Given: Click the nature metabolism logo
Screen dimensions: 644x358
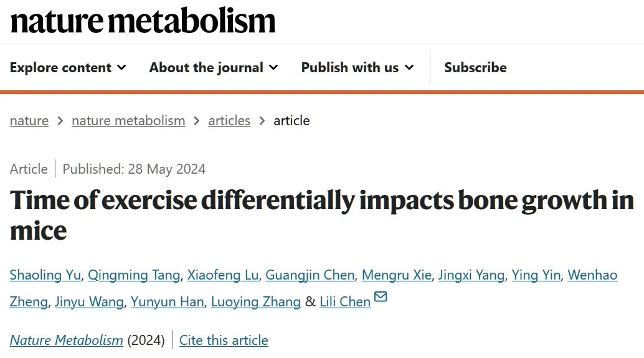Looking at the screenshot, I should click(x=143, y=21).
